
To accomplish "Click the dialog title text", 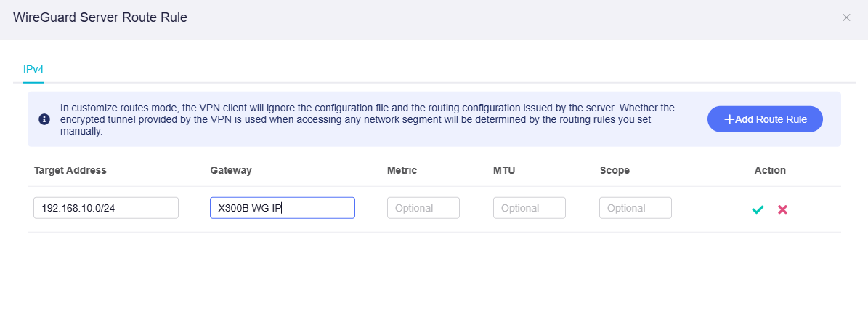I will coord(100,18).
